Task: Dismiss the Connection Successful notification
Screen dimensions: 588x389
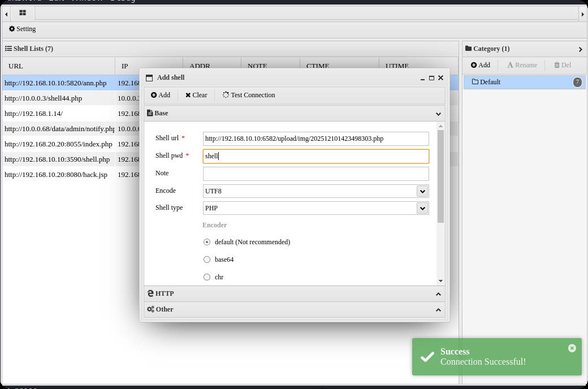Action: coord(572,348)
